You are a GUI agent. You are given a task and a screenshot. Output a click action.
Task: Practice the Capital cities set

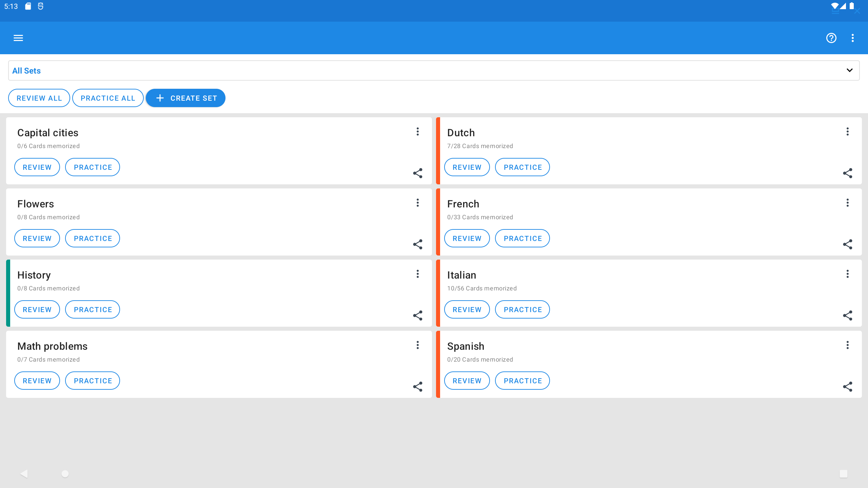93,167
